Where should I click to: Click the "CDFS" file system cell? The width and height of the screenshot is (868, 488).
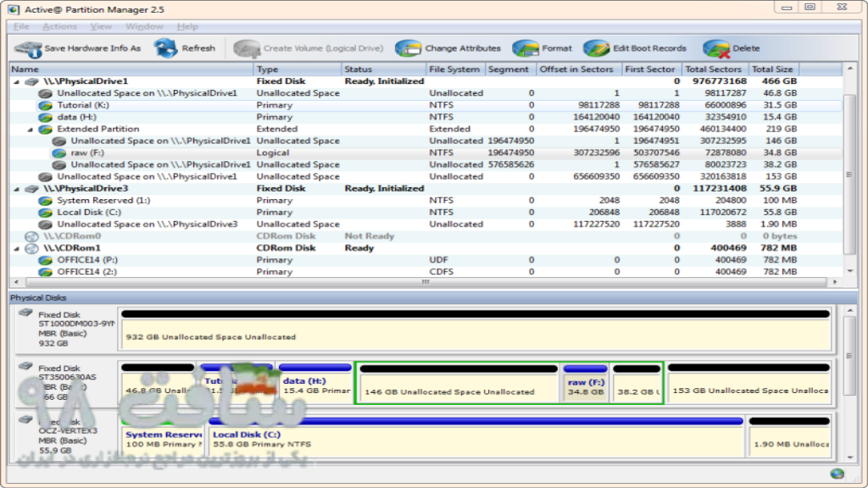(441, 272)
